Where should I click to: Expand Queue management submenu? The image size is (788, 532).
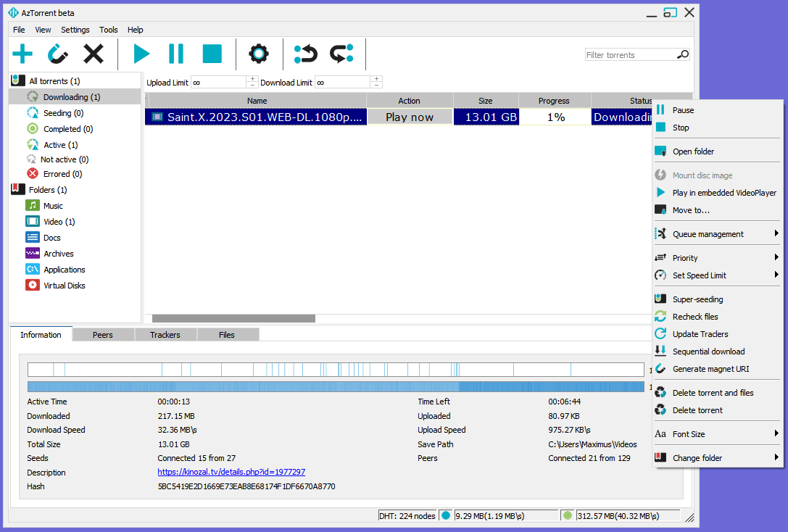(x=718, y=234)
